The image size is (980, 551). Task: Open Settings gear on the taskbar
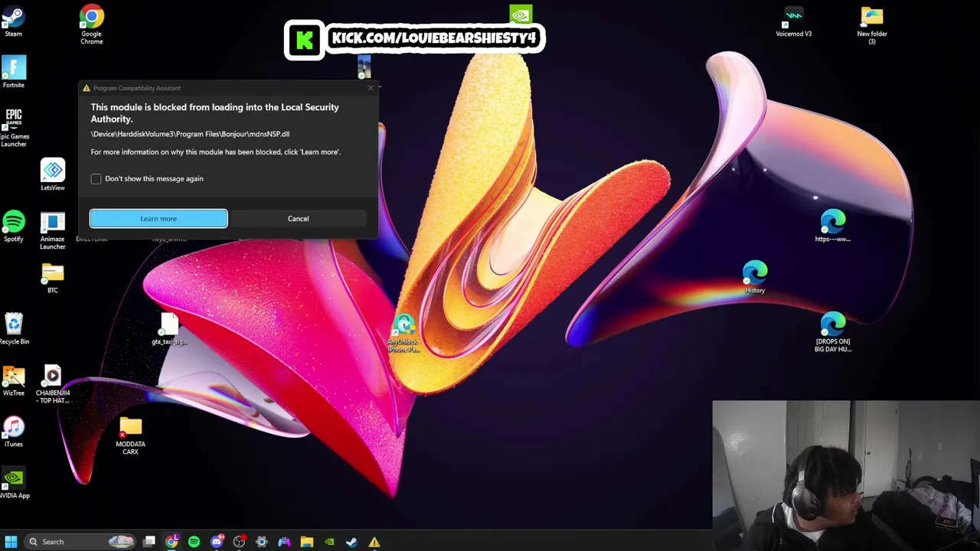tap(262, 542)
